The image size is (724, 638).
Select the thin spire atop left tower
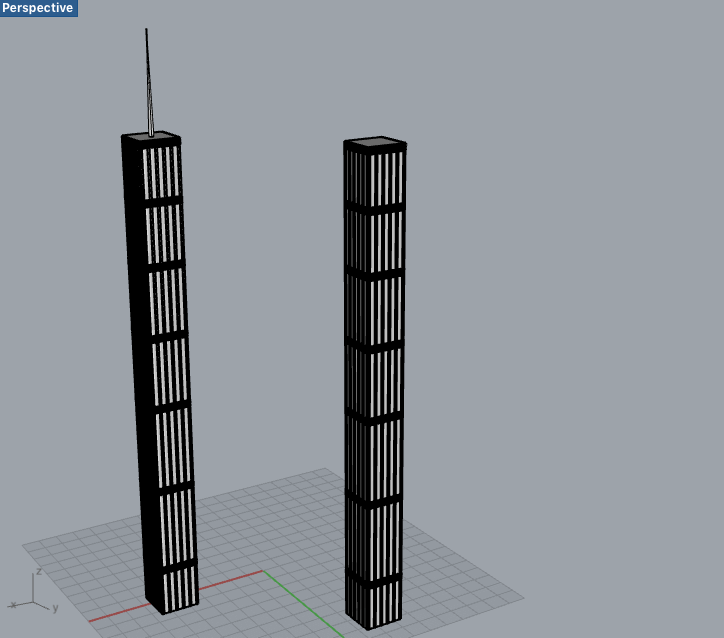tap(148, 80)
